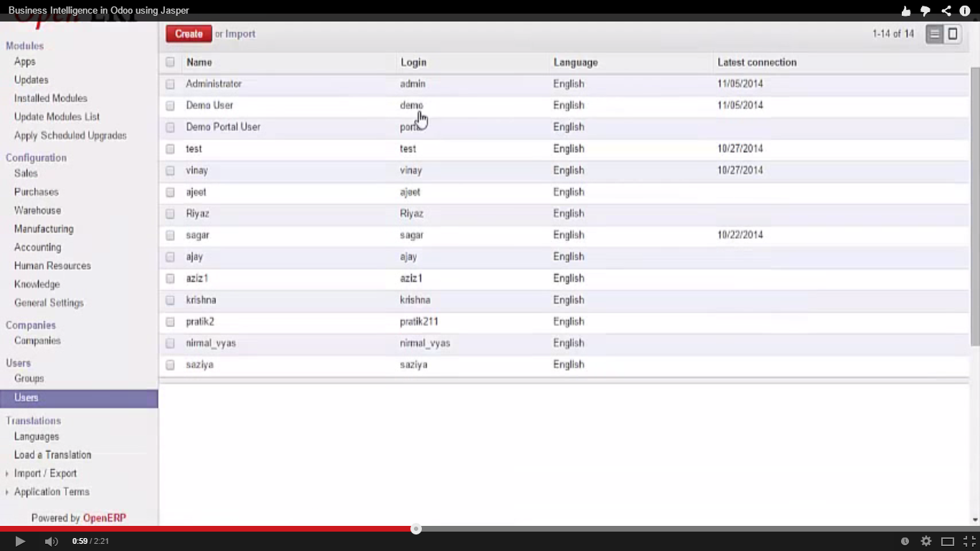Enter fullscreen video mode icon
This screenshot has height=551, width=980.
click(x=969, y=541)
